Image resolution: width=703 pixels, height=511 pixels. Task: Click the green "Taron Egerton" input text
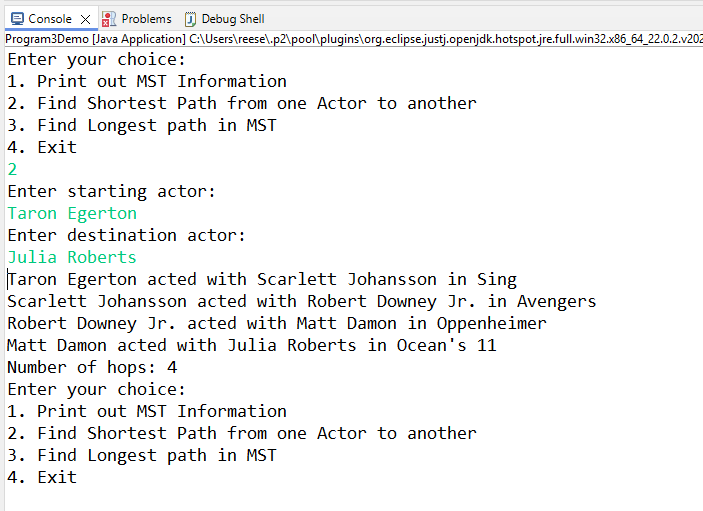[72, 214]
